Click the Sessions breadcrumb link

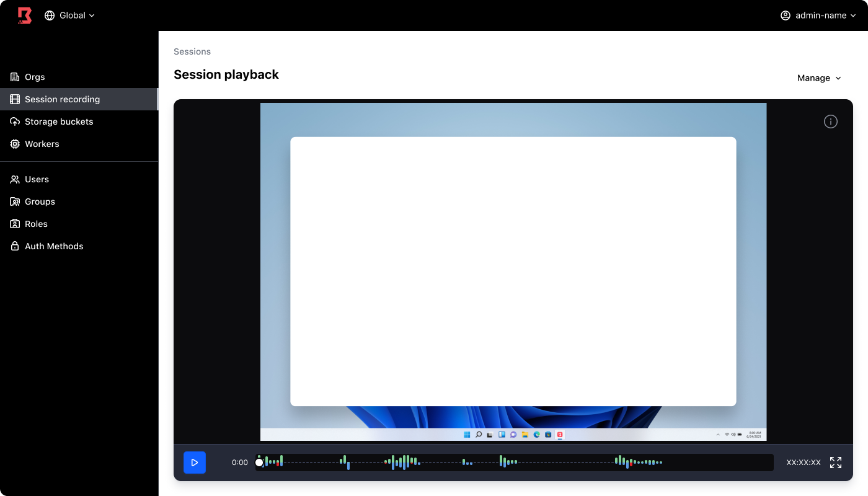(x=192, y=51)
